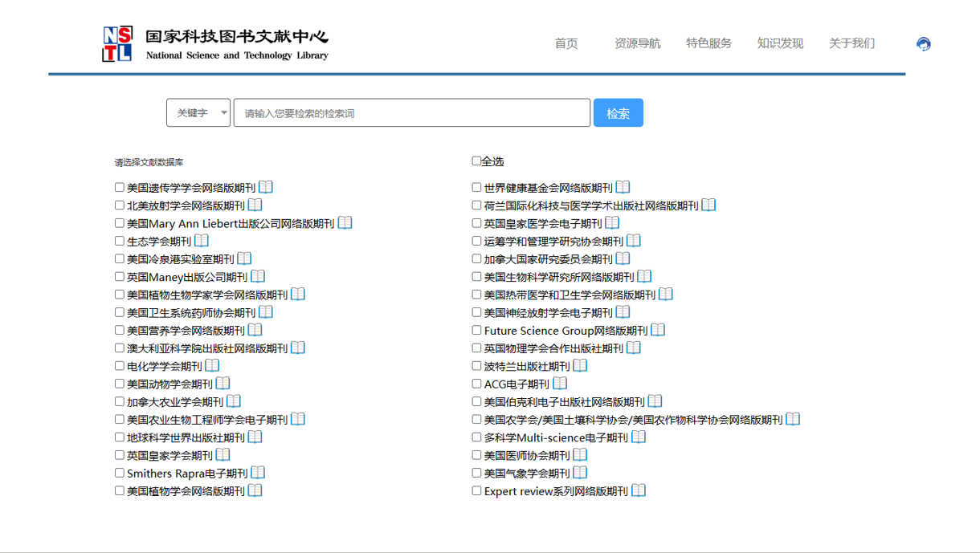Screen dimensions: 980x553
Task: Open book icon beside 美国遗传学学会网络版期刊
Action: [266, 187]
